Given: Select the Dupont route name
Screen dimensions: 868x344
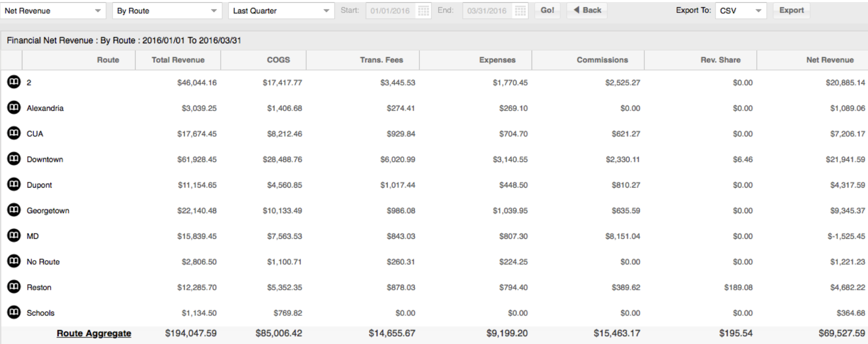Looking at the screenshot, I should click(x=40, y=185).
